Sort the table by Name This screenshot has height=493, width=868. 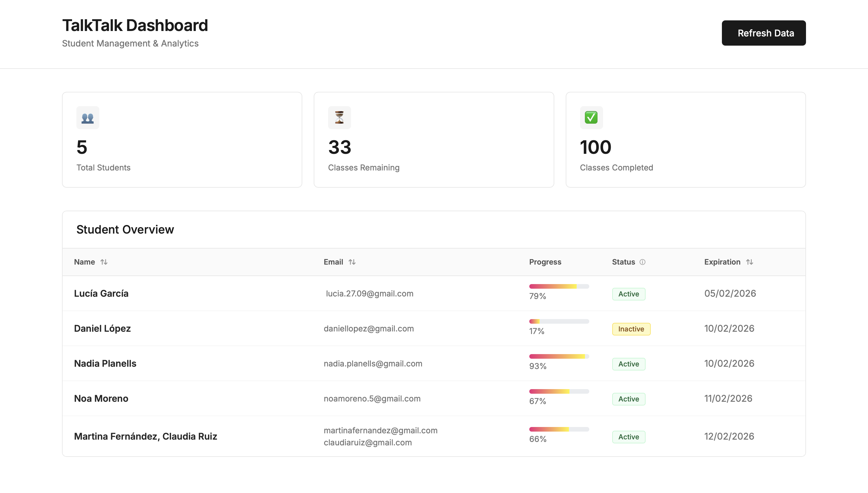84,262
